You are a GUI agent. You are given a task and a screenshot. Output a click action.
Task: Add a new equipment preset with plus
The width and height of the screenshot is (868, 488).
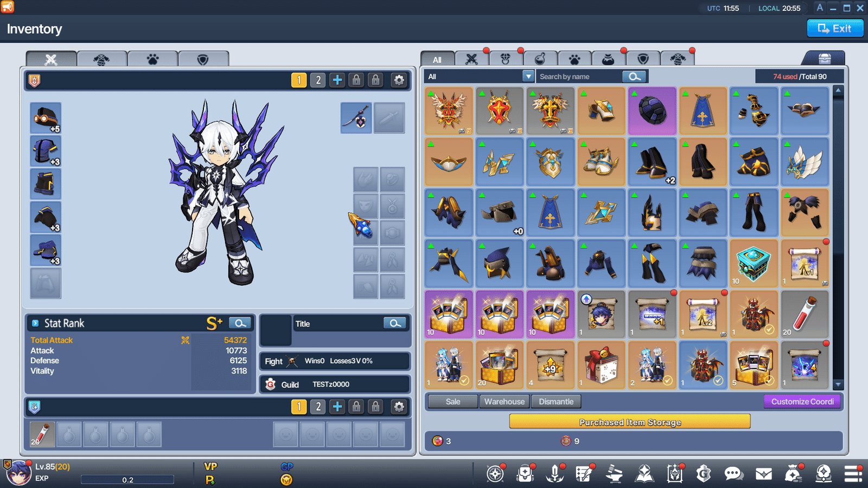[337, 80]
